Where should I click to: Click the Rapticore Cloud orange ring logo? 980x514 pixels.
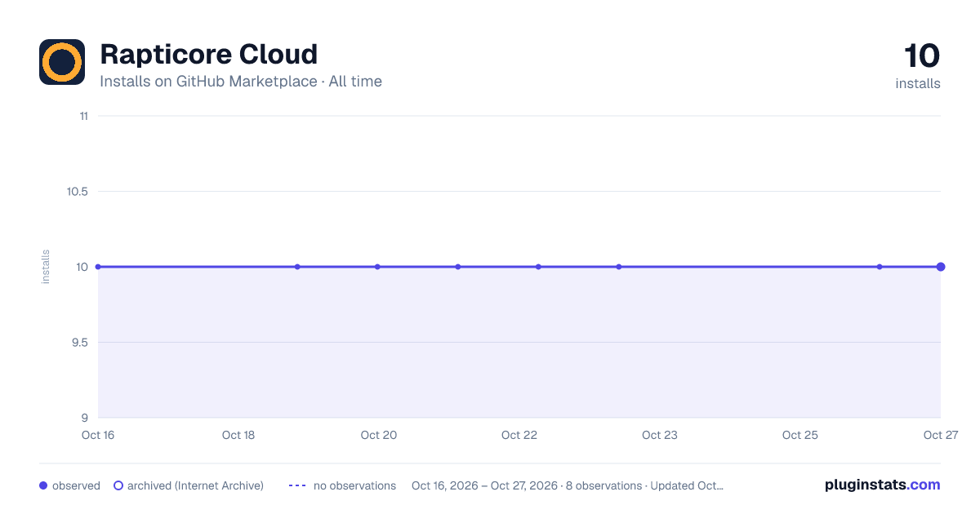point(62,62)
